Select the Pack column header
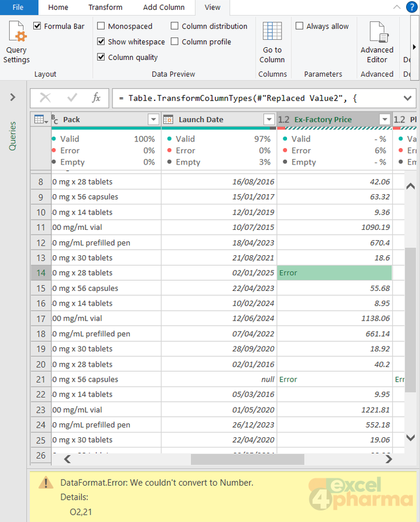 pyautogui.click(x=106, y=119)
